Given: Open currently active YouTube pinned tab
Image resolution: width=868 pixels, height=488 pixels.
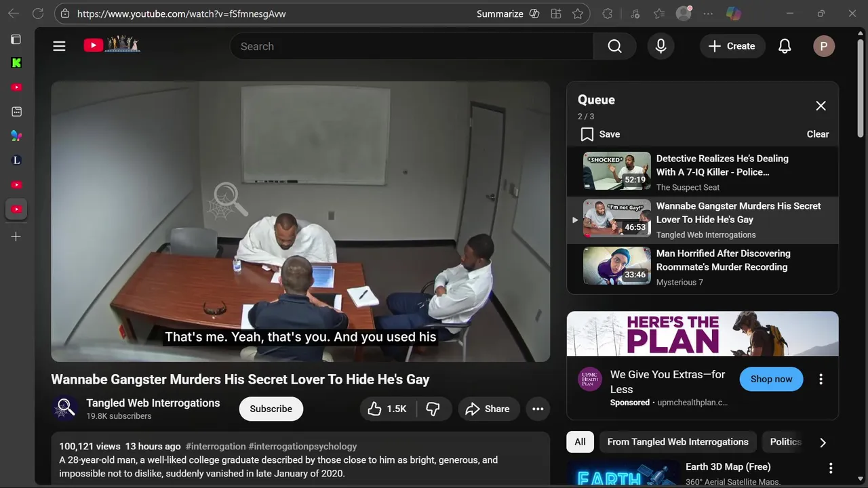Looking at the screenshot, I should pyautogui.click(x=16, y=209).
